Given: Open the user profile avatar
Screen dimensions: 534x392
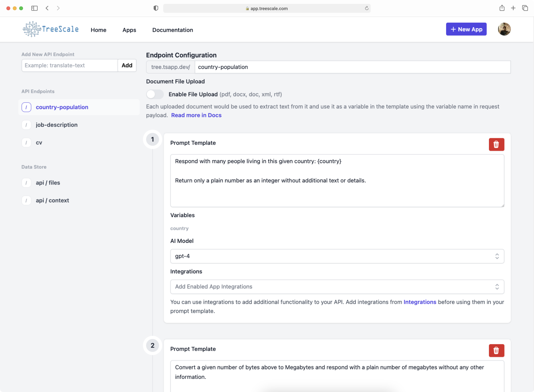Looking at the screenshot, I should (504, 29).
